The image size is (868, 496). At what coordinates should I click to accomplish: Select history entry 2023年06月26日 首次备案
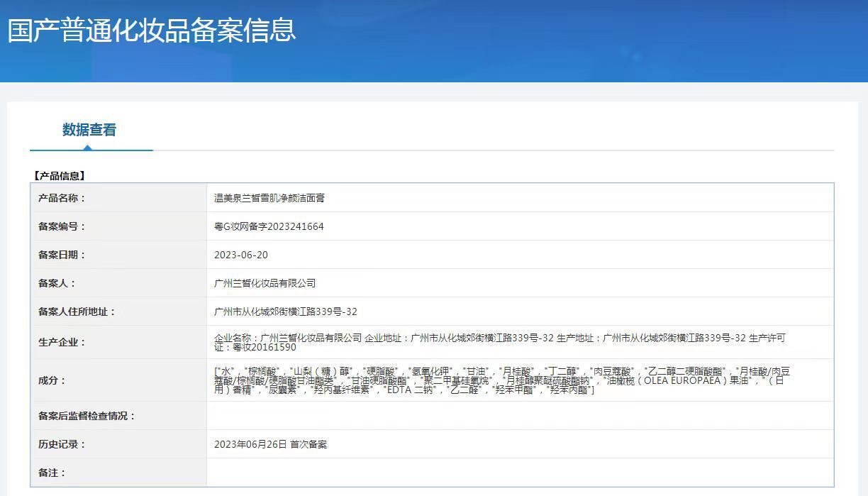tap(271, 445)
